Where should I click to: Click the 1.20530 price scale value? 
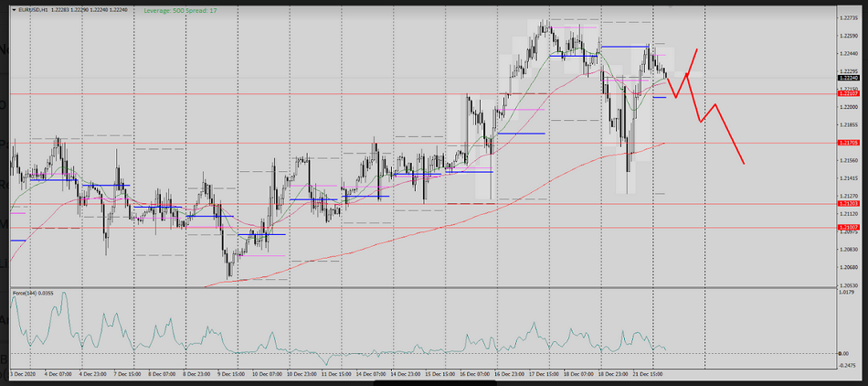pos(849,284)
